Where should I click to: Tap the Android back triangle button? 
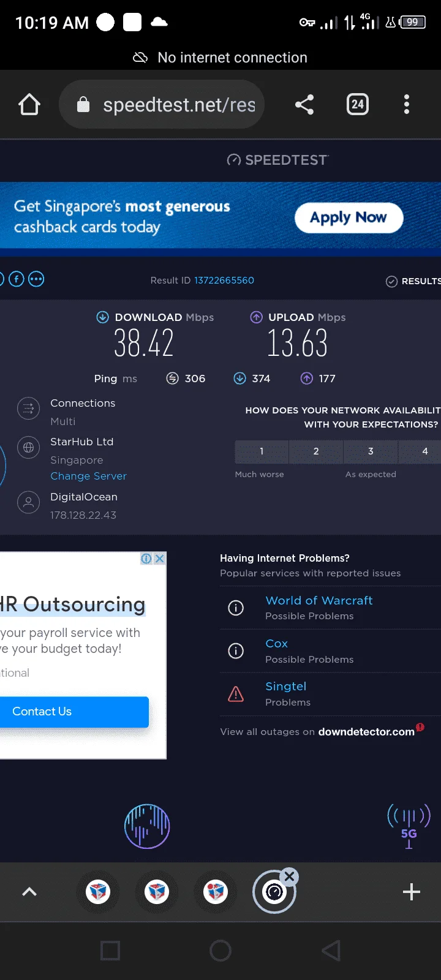(331, 951)
